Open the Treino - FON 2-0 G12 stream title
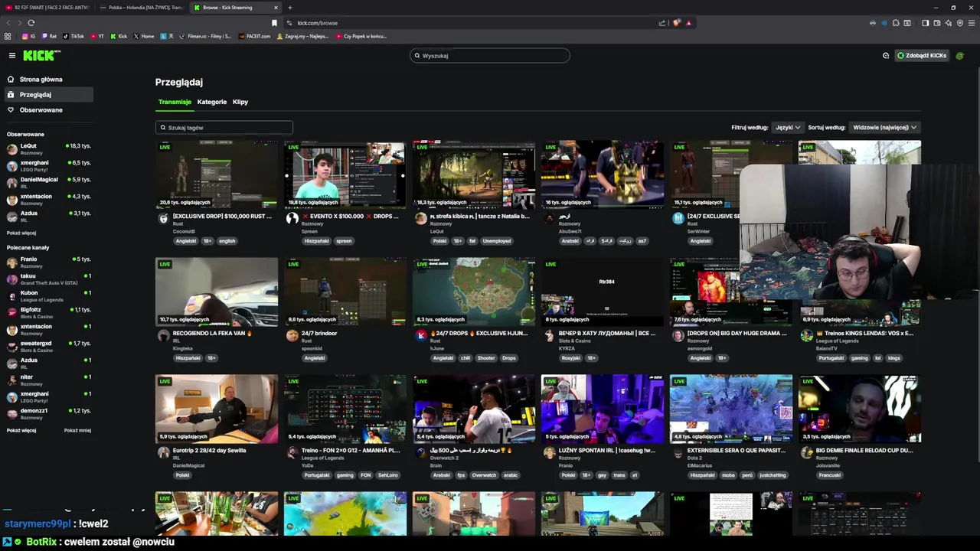Viewport: 980px width, 551px height. pos(351,451)
